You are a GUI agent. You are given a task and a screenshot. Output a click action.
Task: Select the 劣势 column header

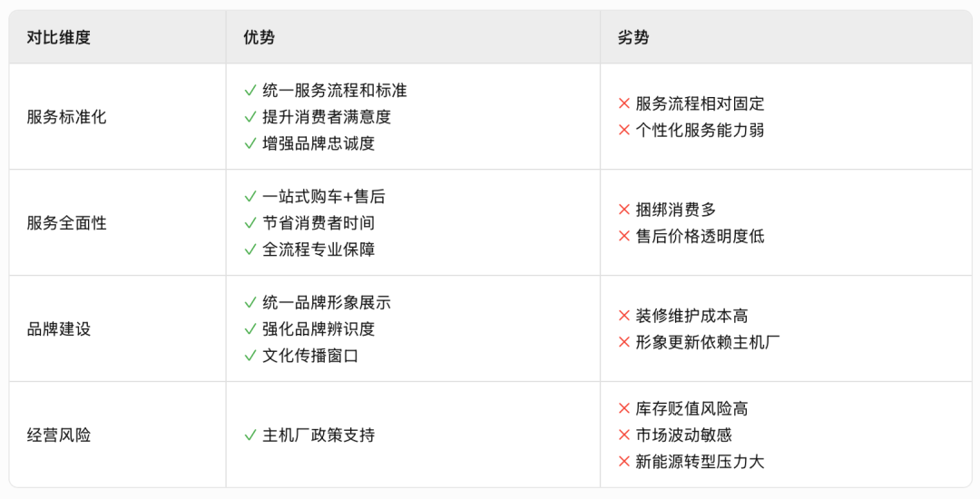(x=633, y=37)
